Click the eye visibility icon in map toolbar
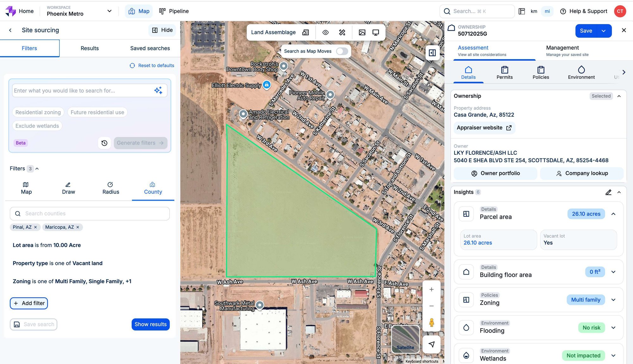 pos(325,32)
